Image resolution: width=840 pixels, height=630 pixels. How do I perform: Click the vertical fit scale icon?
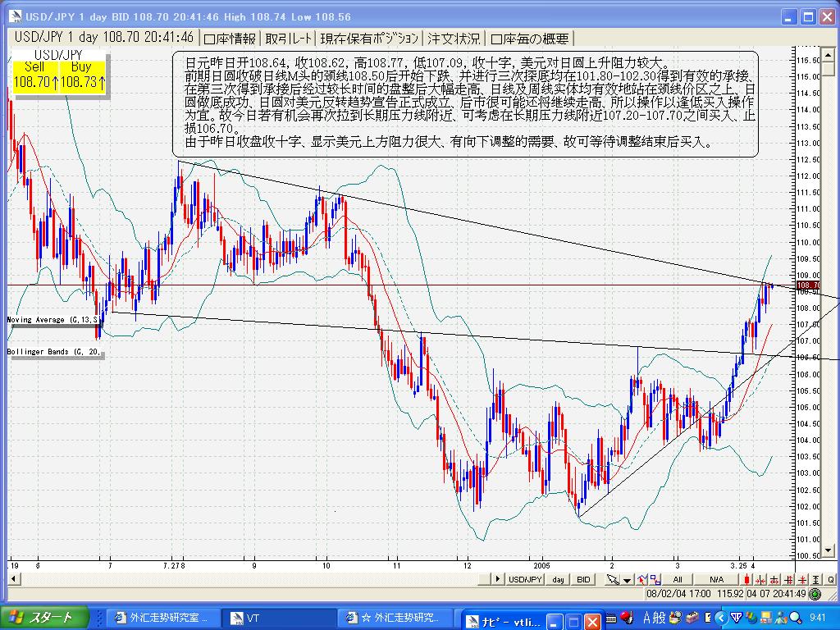pyautogui.click(x=816, y=579)
